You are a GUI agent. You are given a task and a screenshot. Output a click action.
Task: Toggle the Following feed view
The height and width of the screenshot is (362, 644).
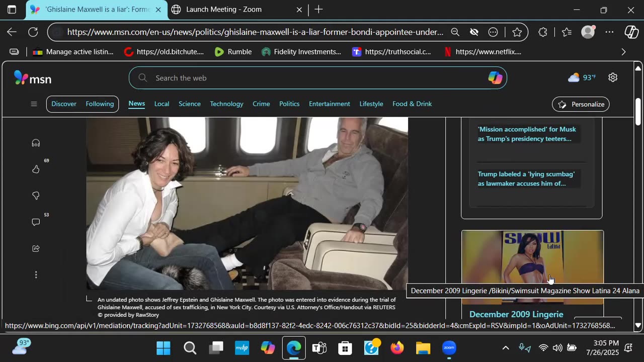pos(100,104)
